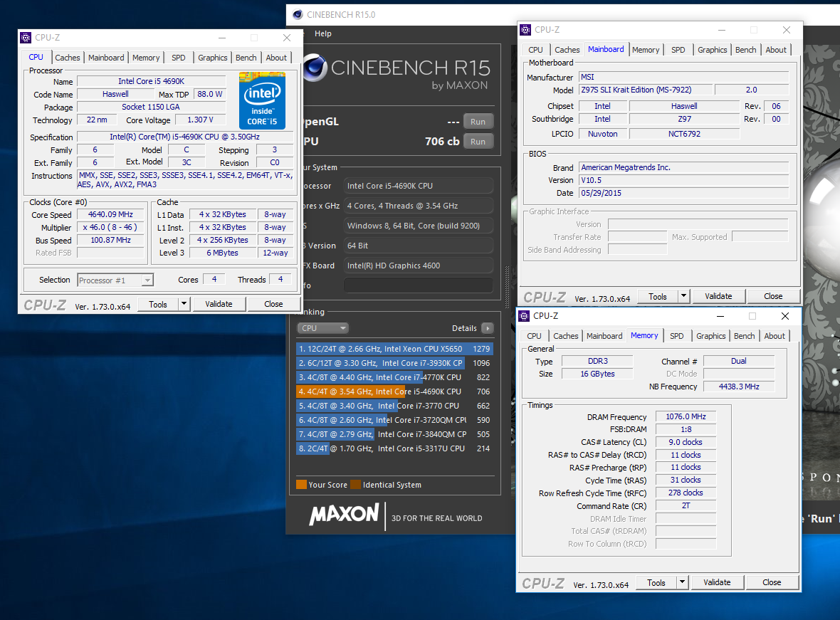Click the CPU-Z app icon in the processor window title bar
This screenshot has height=620, width=840.
point(26,38)
